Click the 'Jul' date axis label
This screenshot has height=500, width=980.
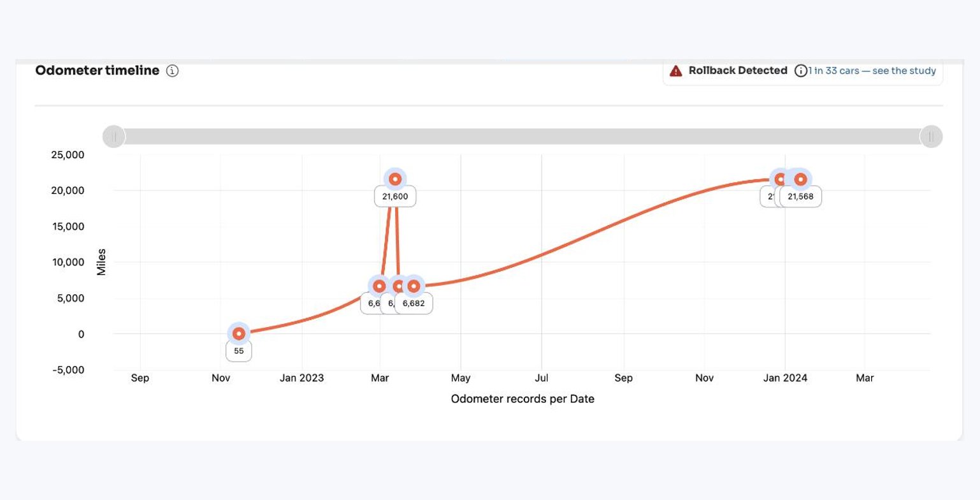542,378
